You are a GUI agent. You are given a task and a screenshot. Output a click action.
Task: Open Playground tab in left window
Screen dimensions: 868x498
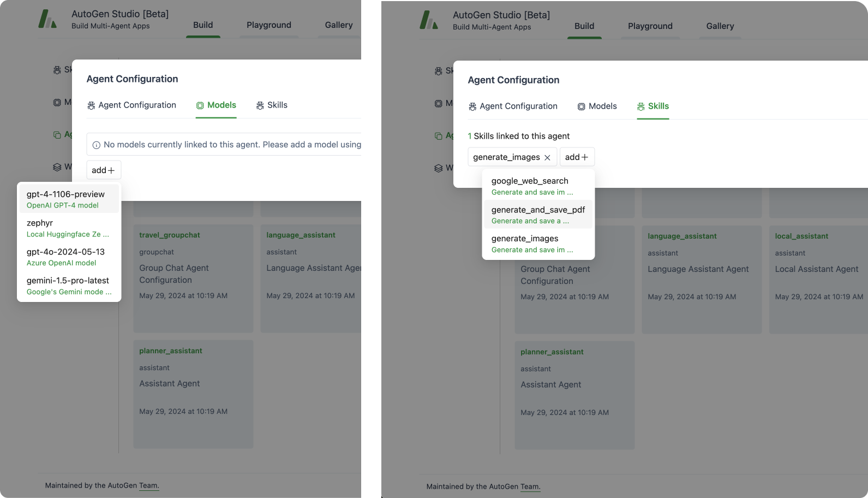point(269,25)
